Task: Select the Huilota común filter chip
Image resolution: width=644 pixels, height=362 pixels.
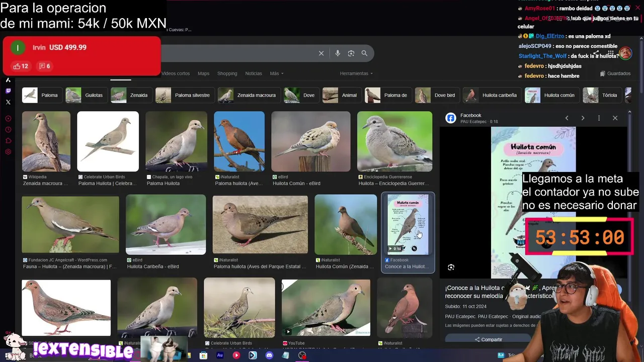Action: pos(551,95)
